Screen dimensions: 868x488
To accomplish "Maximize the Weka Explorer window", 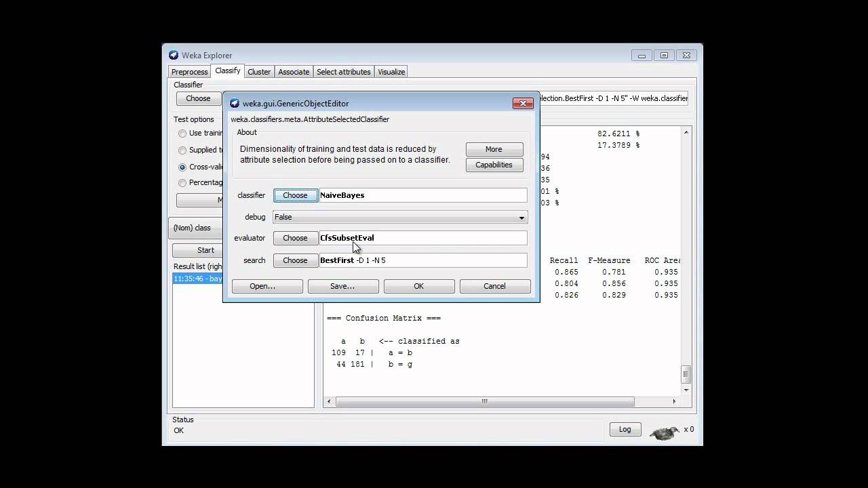I will [x=664, y=56].
